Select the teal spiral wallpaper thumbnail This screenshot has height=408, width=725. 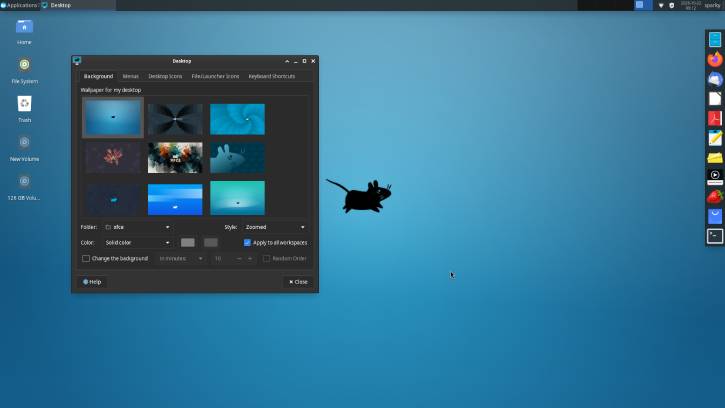click(237, 119)
